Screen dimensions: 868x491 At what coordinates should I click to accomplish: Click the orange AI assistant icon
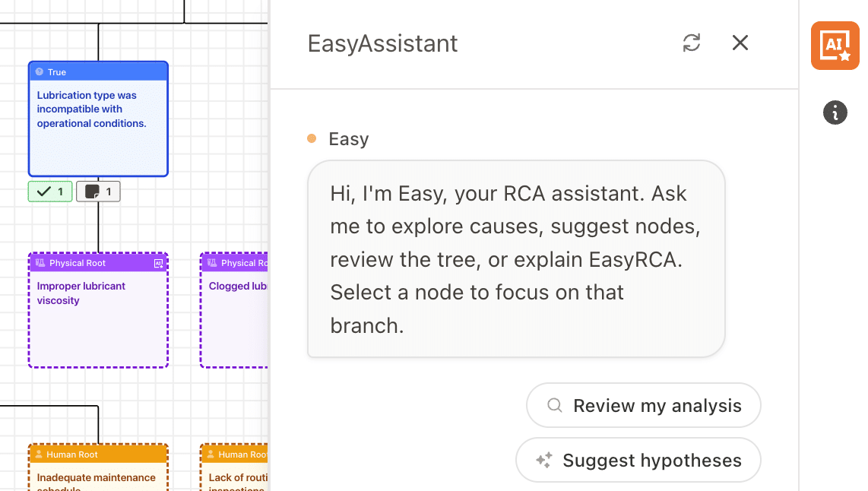pos(835,46)
